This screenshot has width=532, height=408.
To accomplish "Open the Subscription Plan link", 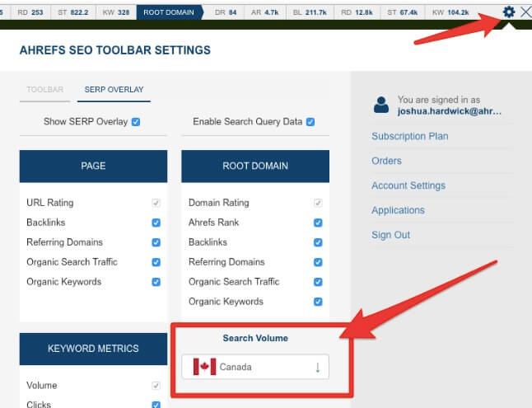I will click(410, 136).
